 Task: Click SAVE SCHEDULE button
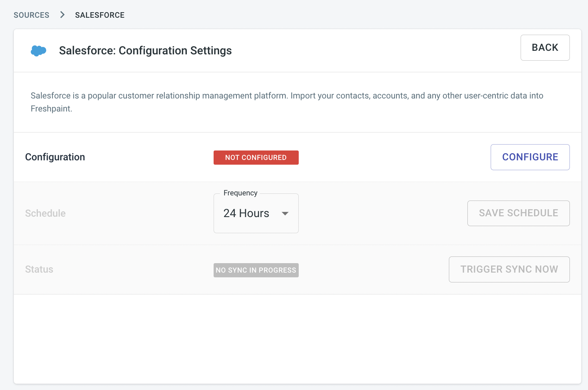pyautogui.click(x=519, y=213)
